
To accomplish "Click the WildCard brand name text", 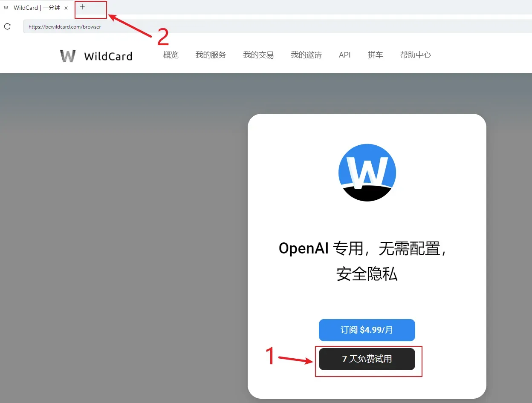I will [x=108, y=56].
